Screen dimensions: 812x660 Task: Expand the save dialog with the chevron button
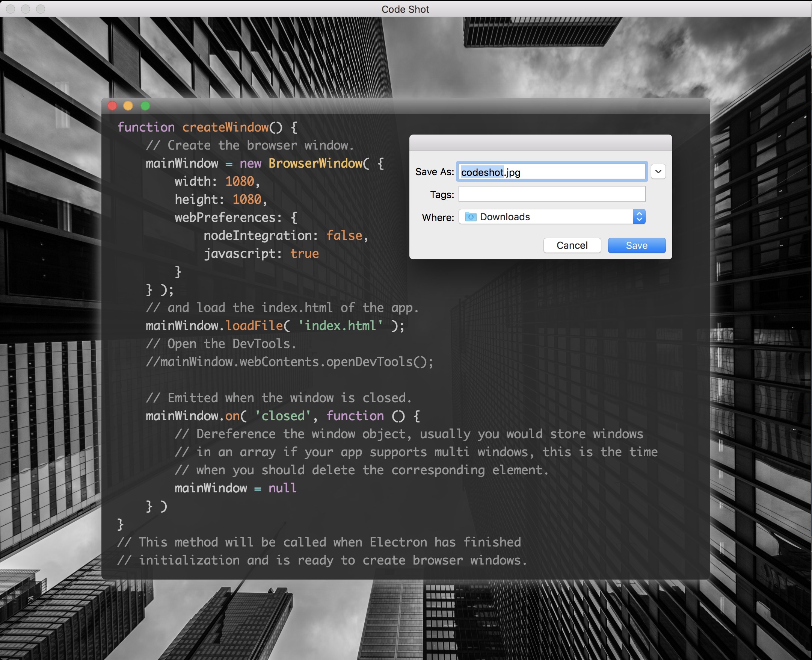[x=658, y=171]
